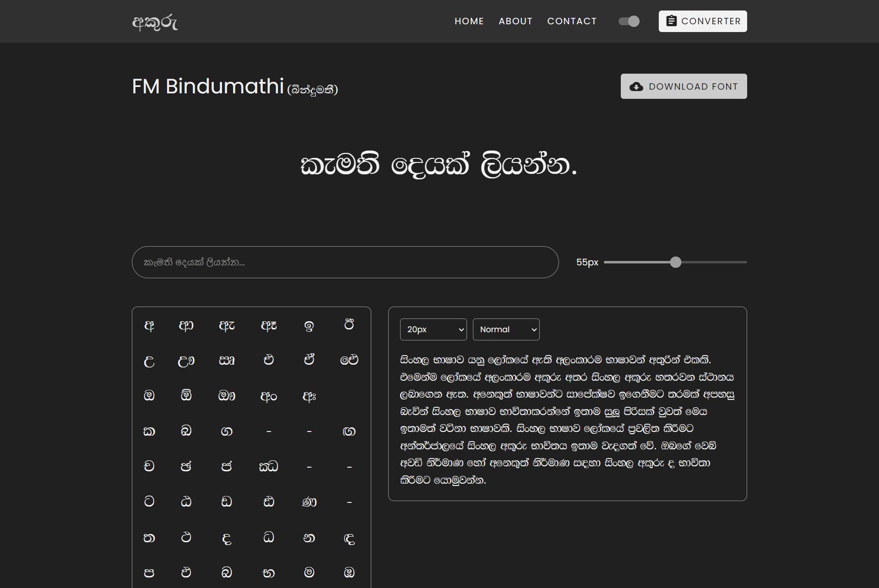Viewport: 879px width, 588px height.
Task: Click the ඇ character tile in the grid
Action: [227, 325]
